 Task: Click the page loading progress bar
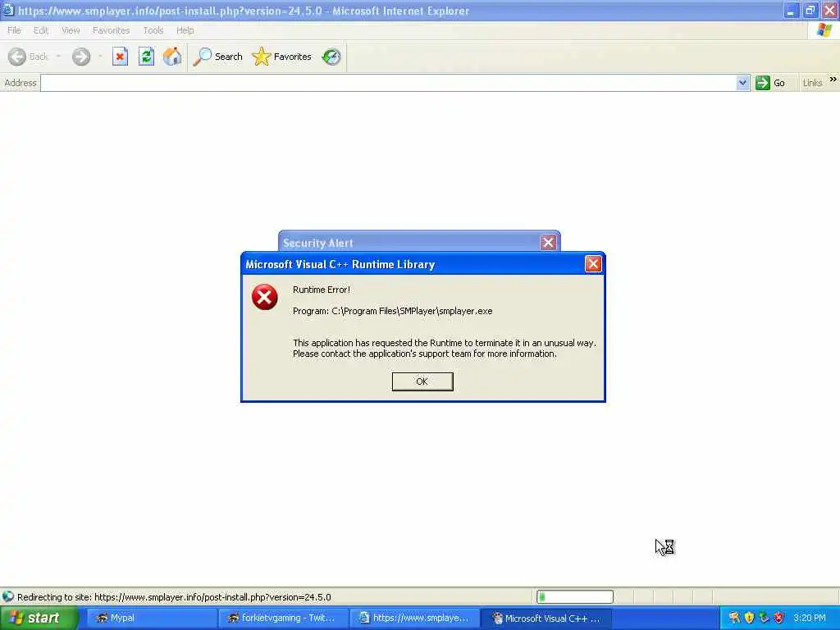tap(575, 597)
